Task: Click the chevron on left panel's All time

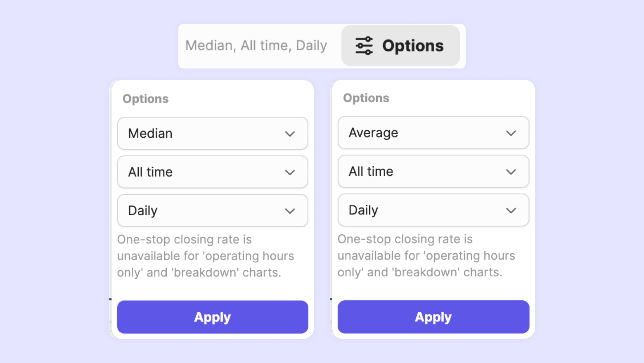Action: [x=290, y=172]
